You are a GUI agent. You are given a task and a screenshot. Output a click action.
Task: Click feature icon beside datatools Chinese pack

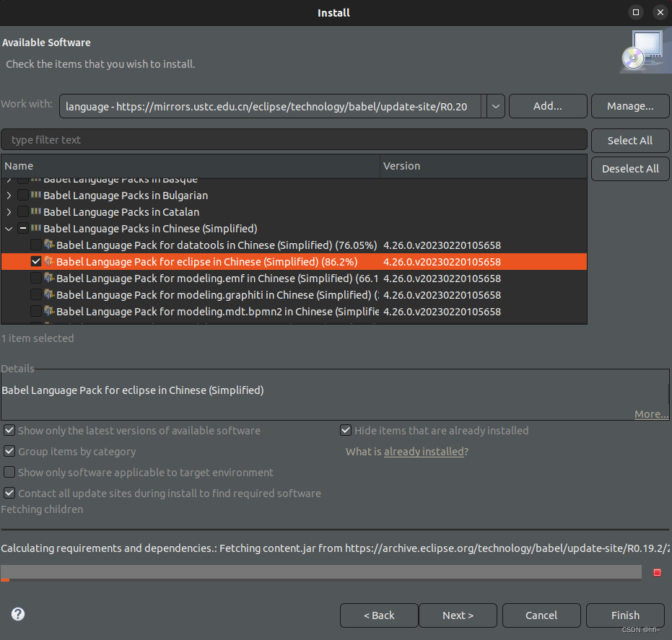(49, 245)
